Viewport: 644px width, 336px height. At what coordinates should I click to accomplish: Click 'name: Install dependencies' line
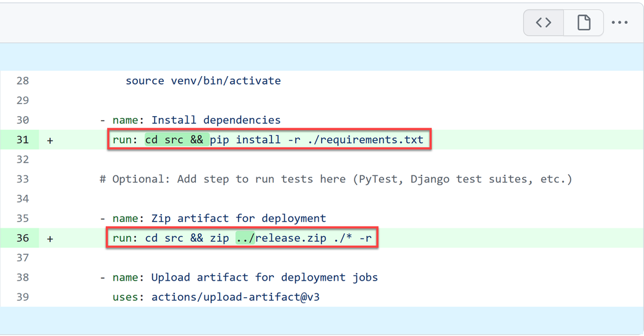click(x=191, y=121)
